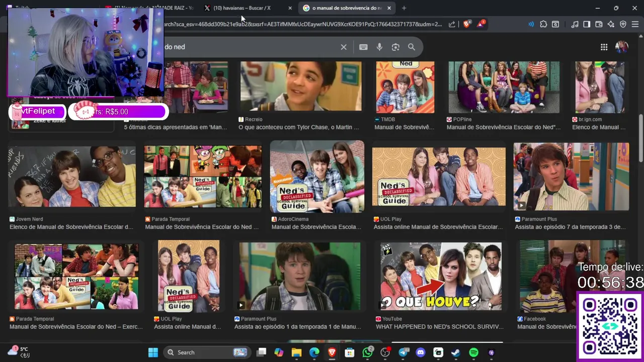Open the Jovem Nerd chalkboard trio thumbnail
The width and height of the screenshot is (644, 362).
72,176
